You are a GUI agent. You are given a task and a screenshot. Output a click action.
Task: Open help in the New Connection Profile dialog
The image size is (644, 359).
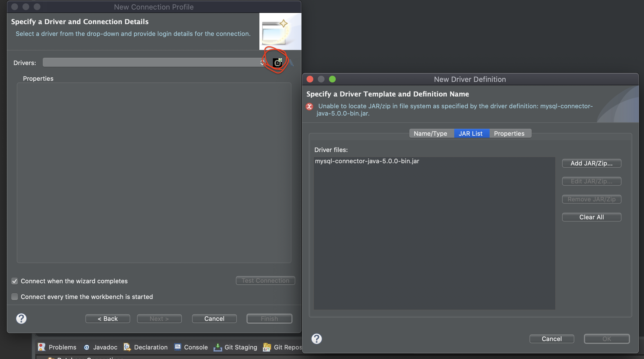(x=21, y=319)
